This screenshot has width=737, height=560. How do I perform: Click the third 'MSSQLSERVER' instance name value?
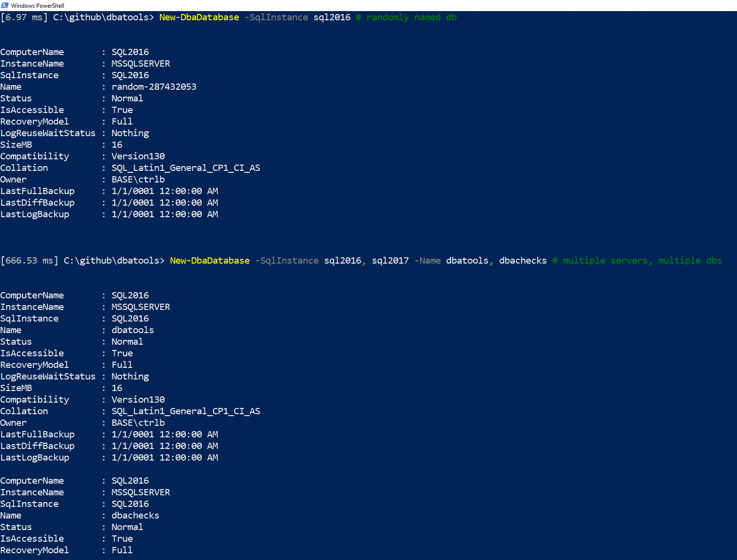coord(141,492)
